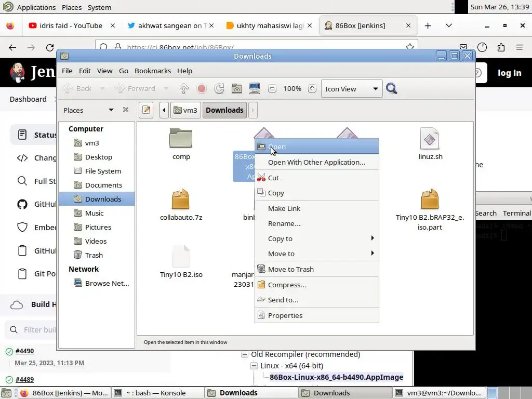Click the Downloads path bar button
Screen dimensions: 532x399
224,110
